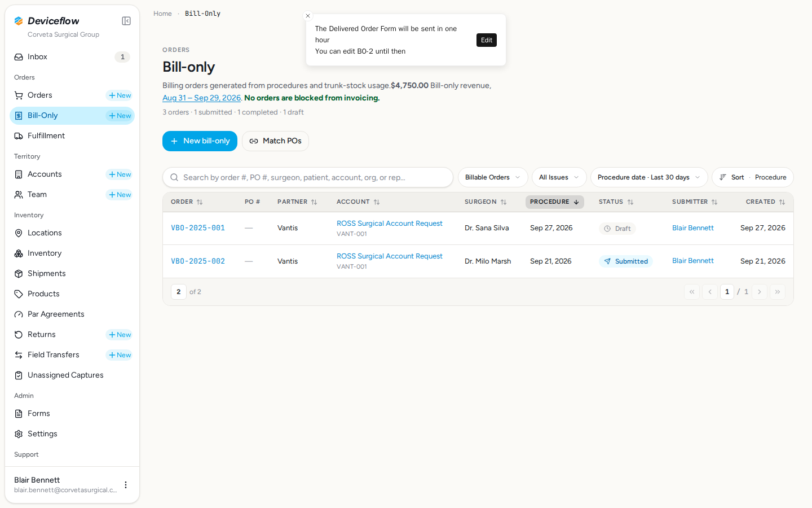Open Unassigned Captures section

[x=72, y=375]
